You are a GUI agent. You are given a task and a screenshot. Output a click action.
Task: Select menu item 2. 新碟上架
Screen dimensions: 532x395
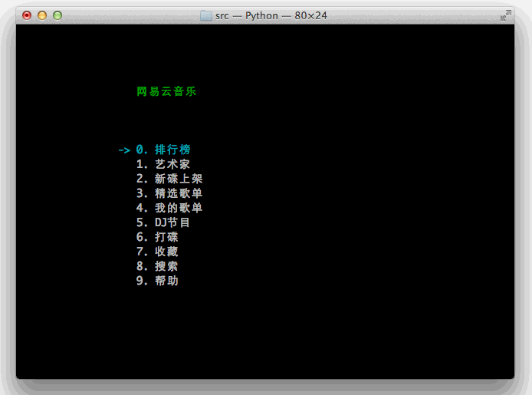[x=169, y=179]
